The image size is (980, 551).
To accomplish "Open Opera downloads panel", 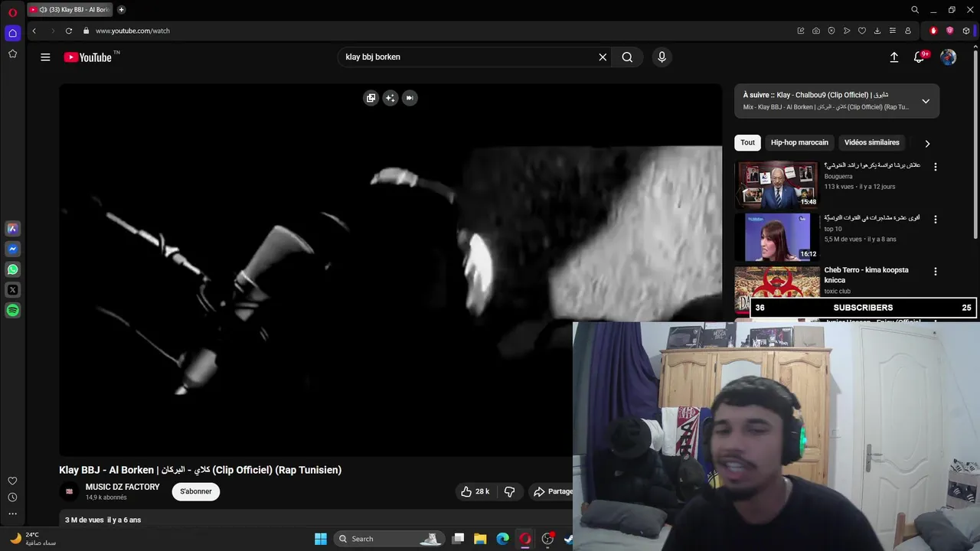I will (x=877, y=31).
